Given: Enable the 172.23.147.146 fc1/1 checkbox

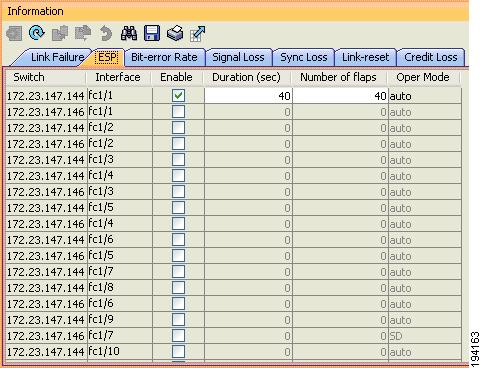Looking at the screenshot, I should click(179, 112).
